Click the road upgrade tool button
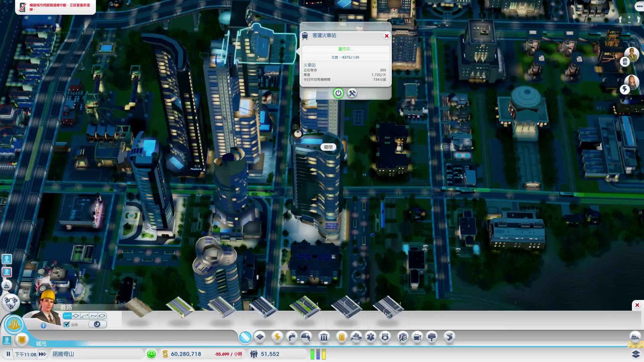Screen dimensions: 644x362 click(97, 324)
